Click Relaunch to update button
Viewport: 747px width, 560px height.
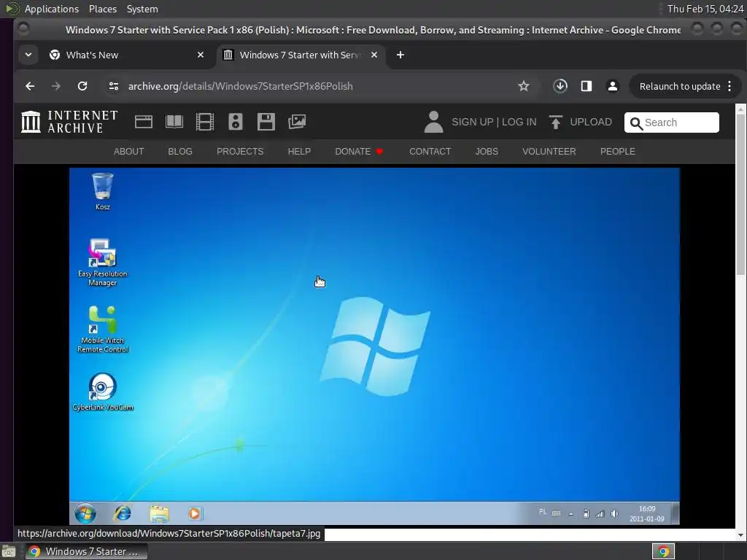[680, 86]
